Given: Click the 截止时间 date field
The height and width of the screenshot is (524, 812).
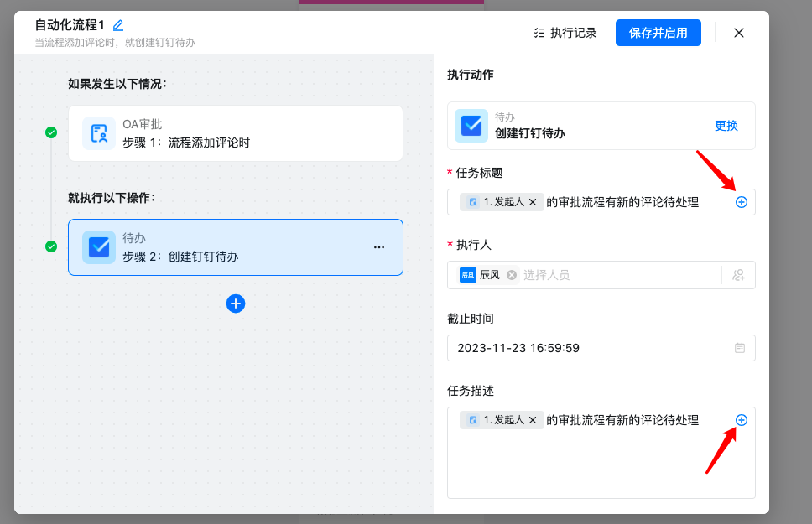Looking at the screenshot, I should click(587, 348).
